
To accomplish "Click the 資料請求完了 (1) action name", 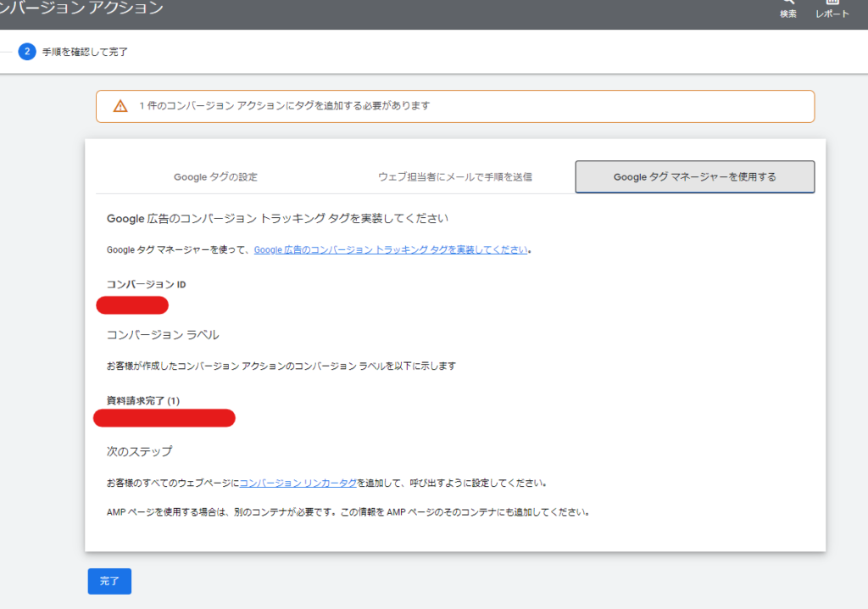I will [x=143, y=399].
